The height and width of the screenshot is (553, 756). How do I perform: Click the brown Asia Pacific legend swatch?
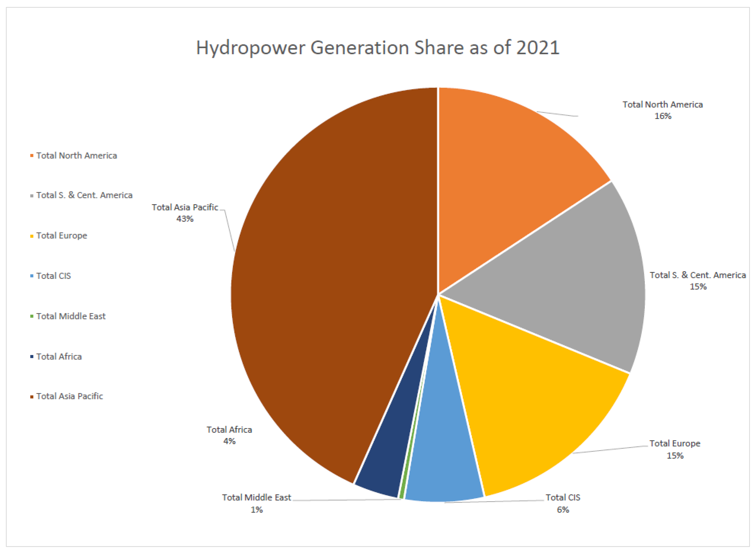pyautogui.click(x=32, y=396)
